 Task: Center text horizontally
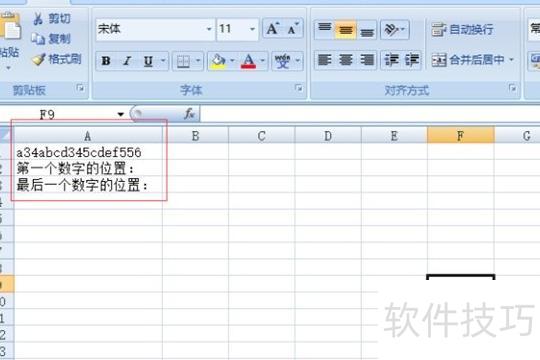click(x=346, y=61)
